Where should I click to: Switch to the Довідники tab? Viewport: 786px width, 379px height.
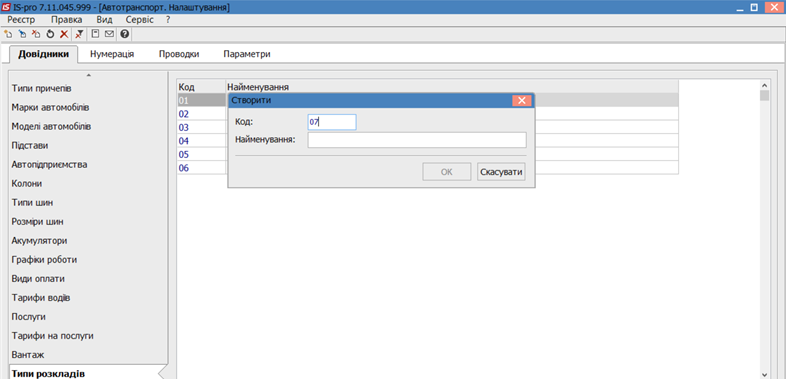44,54
